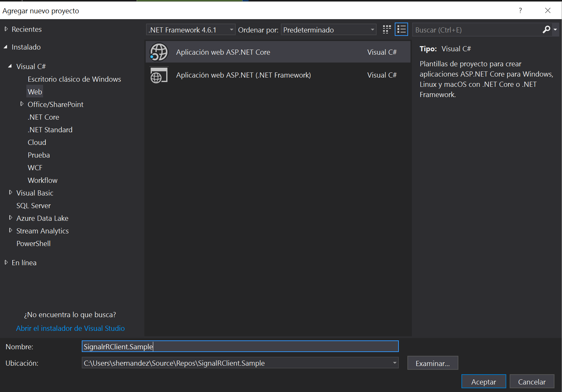Select the ASP.NET Core web application globe icon
This screenshot has height=392, width=562.
pos(159,52)
